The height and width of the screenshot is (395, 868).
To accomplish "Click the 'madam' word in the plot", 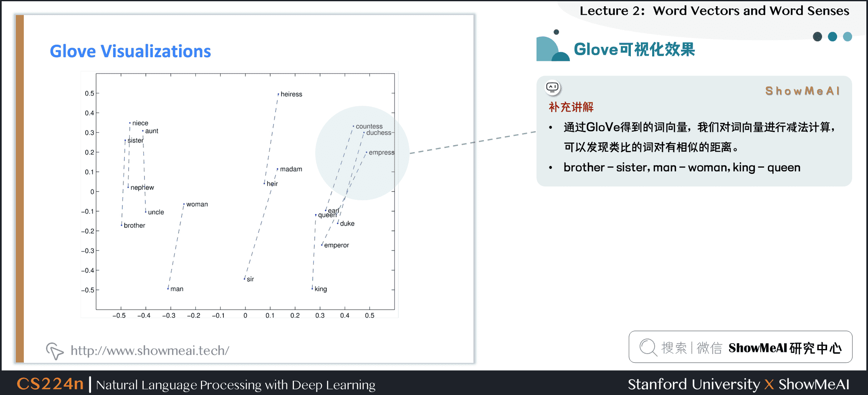I will coord(291,169).
